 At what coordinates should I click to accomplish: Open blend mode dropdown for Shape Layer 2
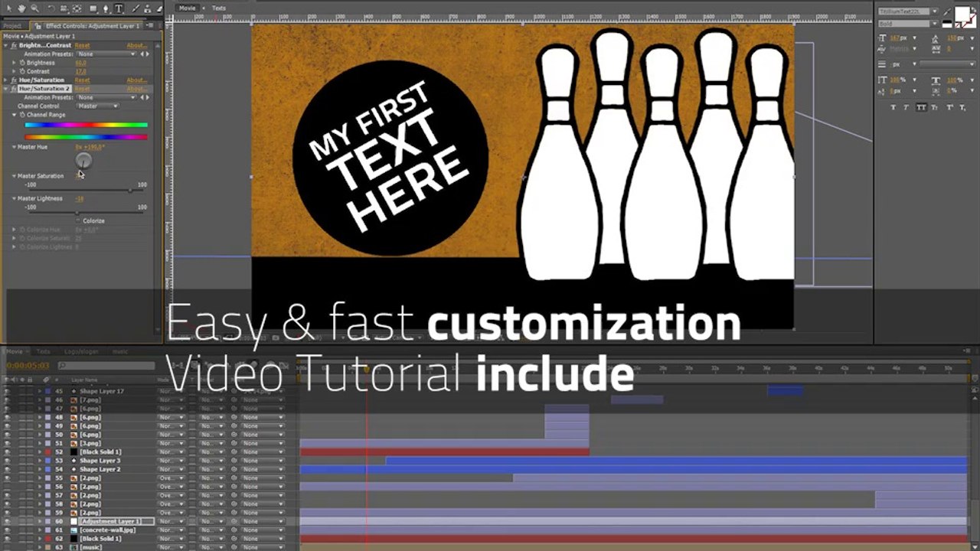171,469
